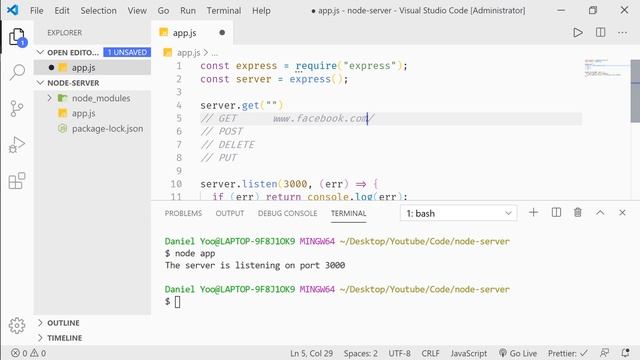Viewport: 640px width, 360px height.
Task: Open the Explorer view in activity bar
Action: click(x=17, y=38)
